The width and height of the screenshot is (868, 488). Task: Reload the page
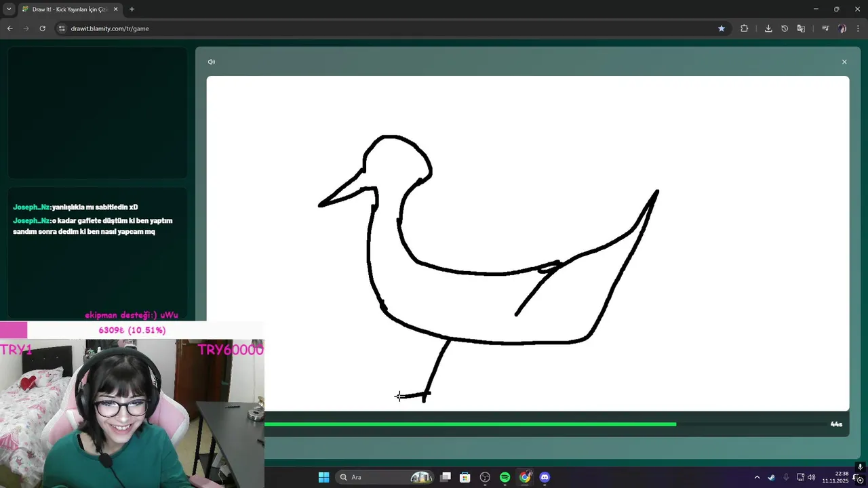(42, 28)
